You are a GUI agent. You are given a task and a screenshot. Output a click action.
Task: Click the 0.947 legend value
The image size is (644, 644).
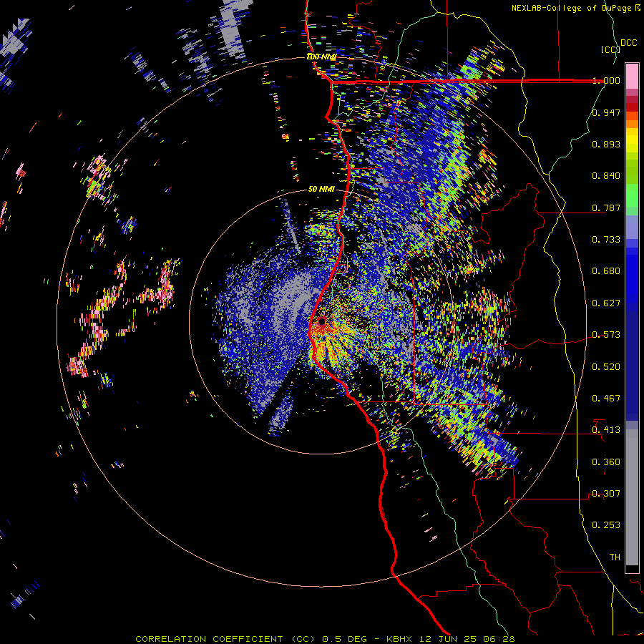click(606, 112)
